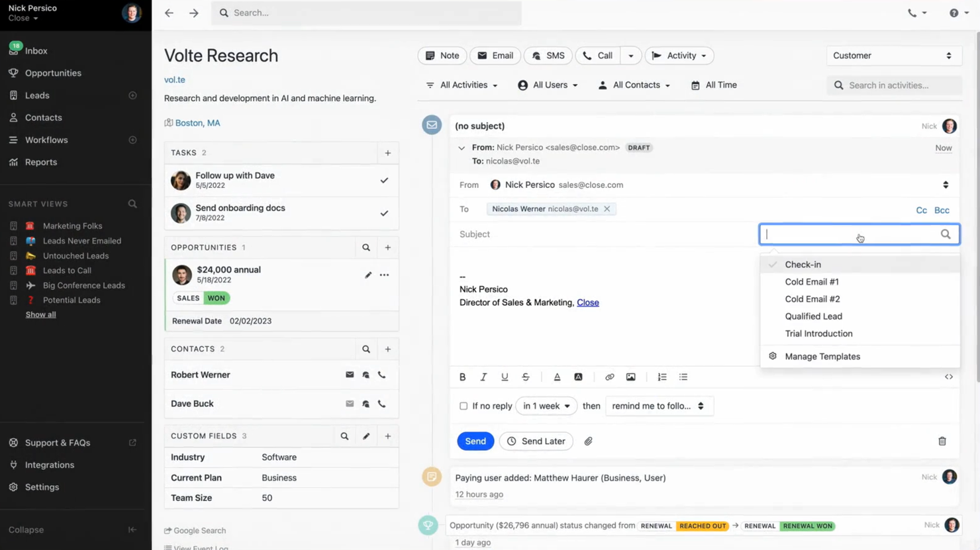Attach a file with the paperclip icon
Viewport: 980px width, 550px height.
pos(588,441)
